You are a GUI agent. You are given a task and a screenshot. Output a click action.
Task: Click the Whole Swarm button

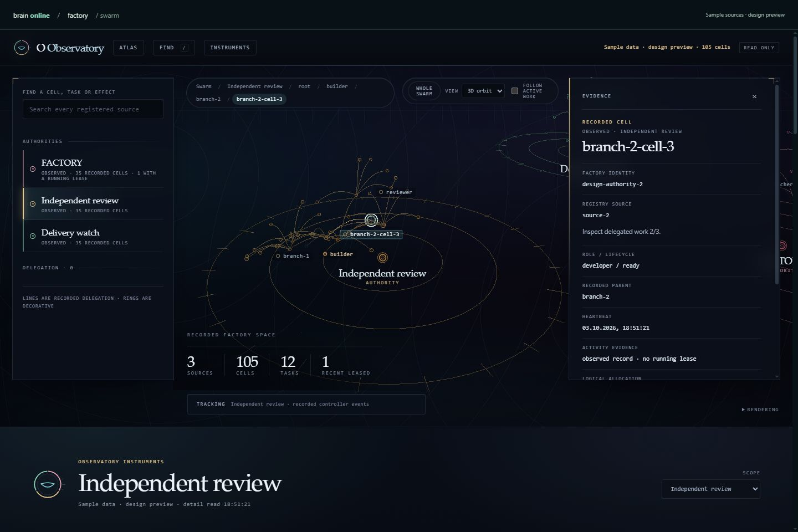[424, 91]
